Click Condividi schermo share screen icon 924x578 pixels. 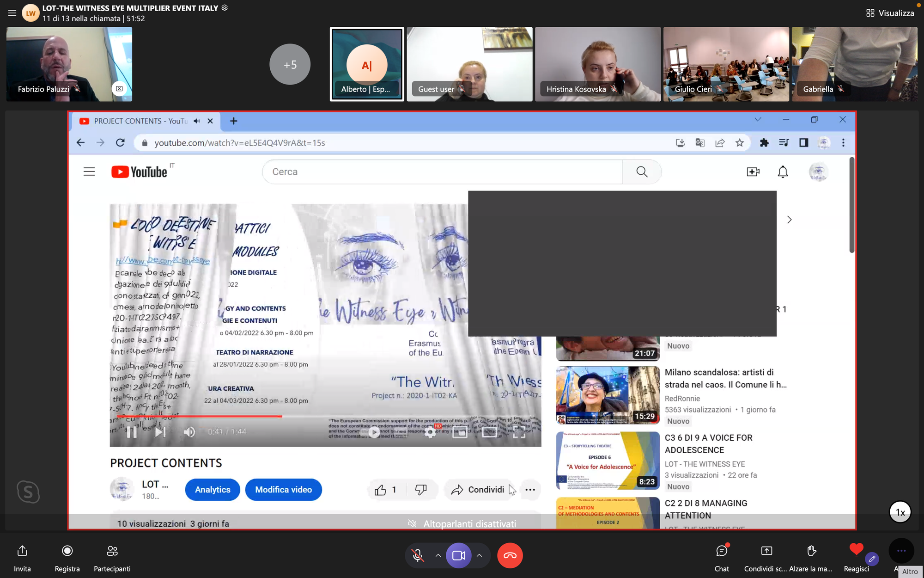tap(766, 551)
